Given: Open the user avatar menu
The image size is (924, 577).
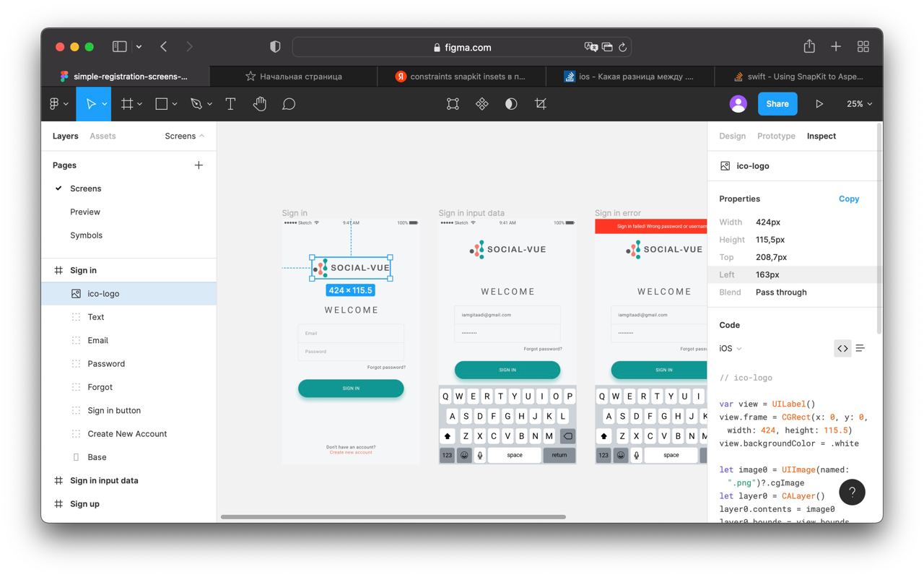Looking at the screenshot, I should pos(738,104).
